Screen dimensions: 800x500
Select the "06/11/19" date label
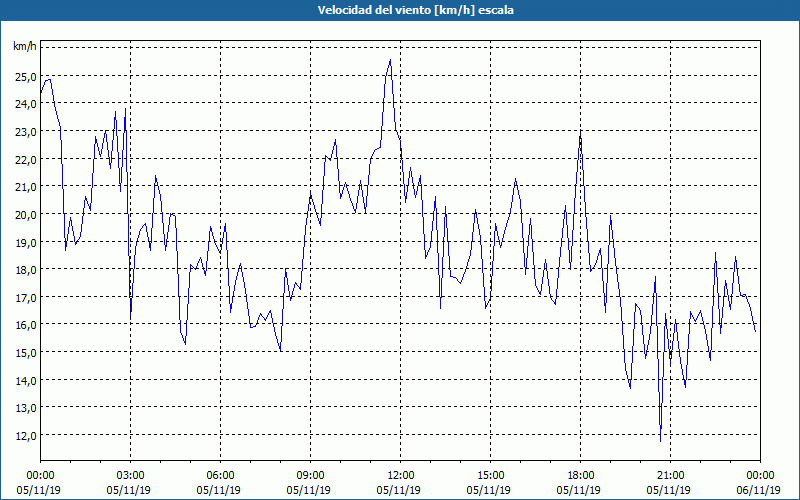(759, 490)
